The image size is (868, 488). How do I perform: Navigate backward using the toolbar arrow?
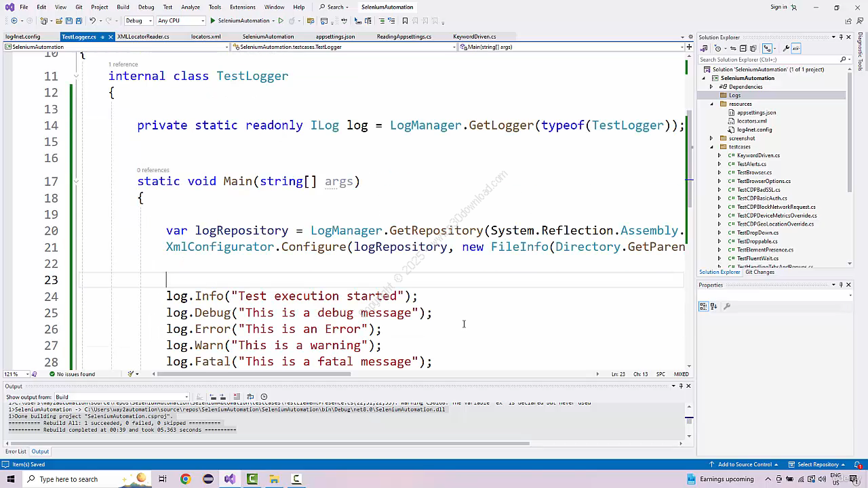pyautogui.click(x=14, y=20)
